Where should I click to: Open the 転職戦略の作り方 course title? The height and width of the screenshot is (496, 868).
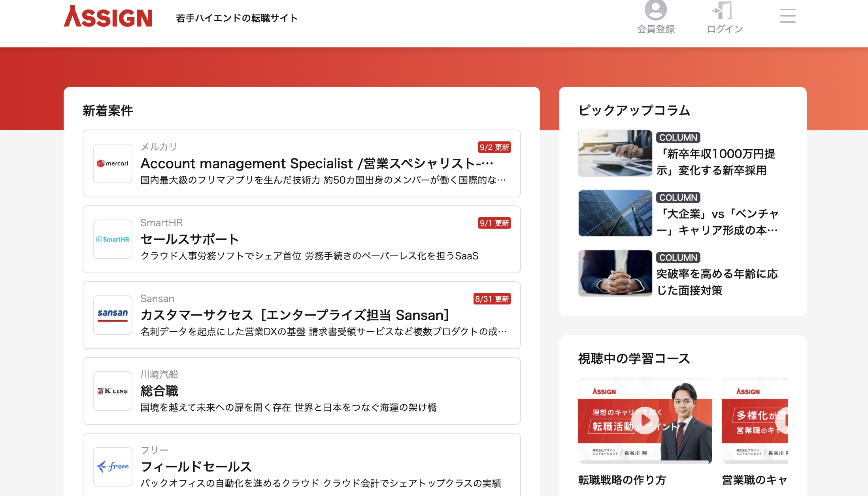tap(622, 480)
